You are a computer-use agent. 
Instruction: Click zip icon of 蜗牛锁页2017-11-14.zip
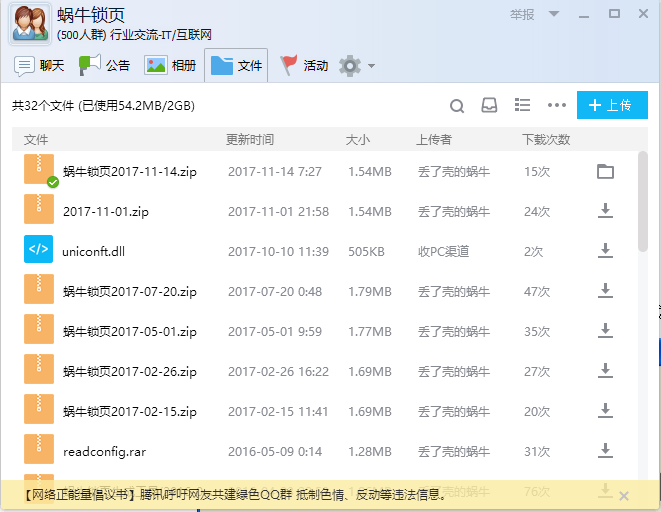[39, 169]
